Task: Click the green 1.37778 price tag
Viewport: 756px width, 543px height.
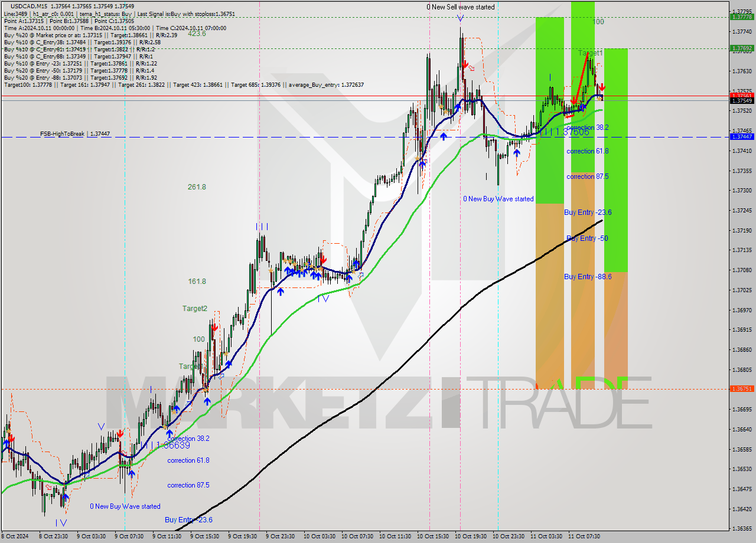Action: click(742, 17)
